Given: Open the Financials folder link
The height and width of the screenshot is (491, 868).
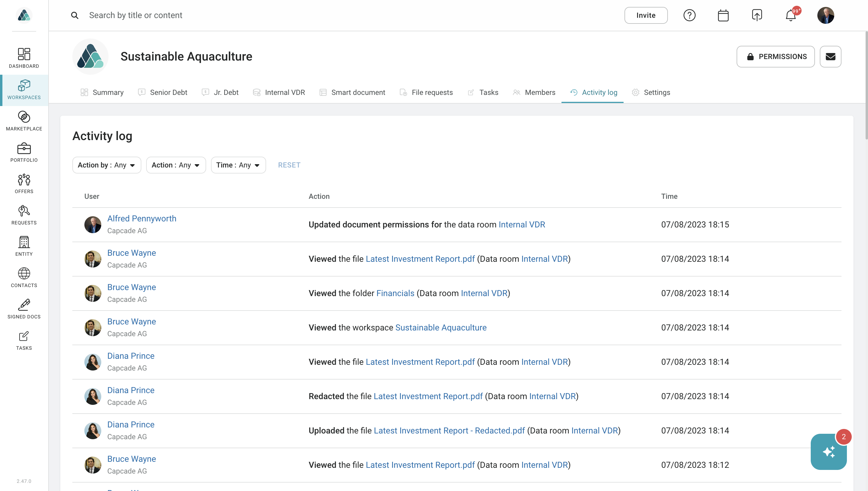Looking at the screenshot, I should click(395, 293).
